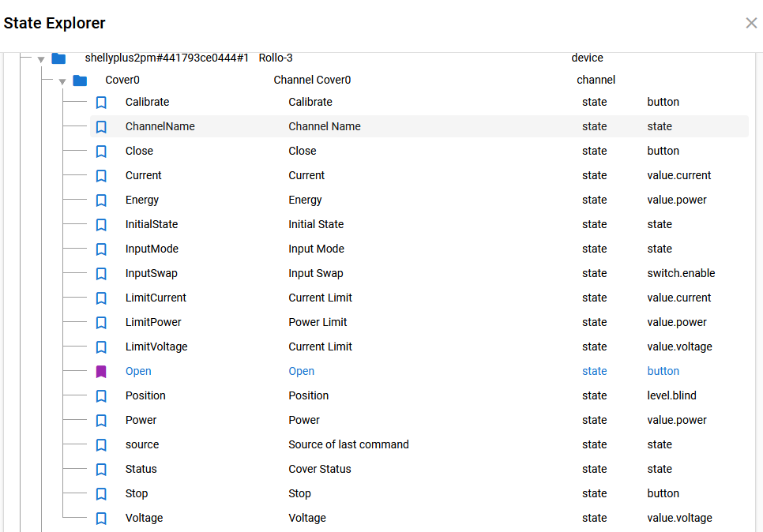Click the state icon beside InputSwap
763x532 pixels.
(x=101, y=274)
